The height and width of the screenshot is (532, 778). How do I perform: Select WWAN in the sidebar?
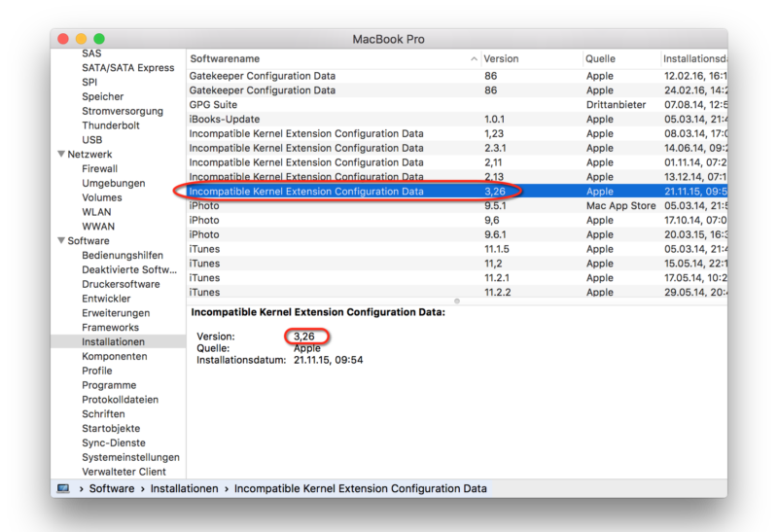(x=98, y=226)
